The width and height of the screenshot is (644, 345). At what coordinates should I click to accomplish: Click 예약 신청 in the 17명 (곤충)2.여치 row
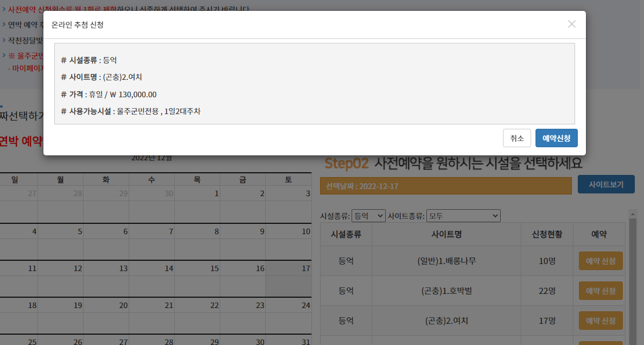pos(601,321)
